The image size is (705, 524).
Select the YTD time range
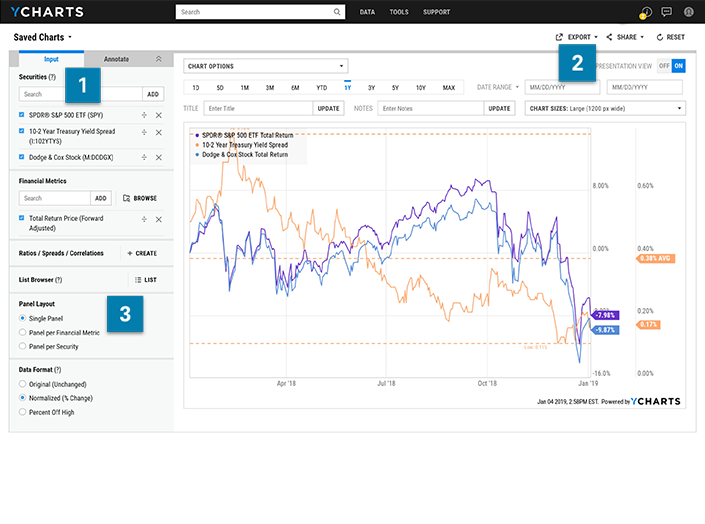[x=321, y=88]
